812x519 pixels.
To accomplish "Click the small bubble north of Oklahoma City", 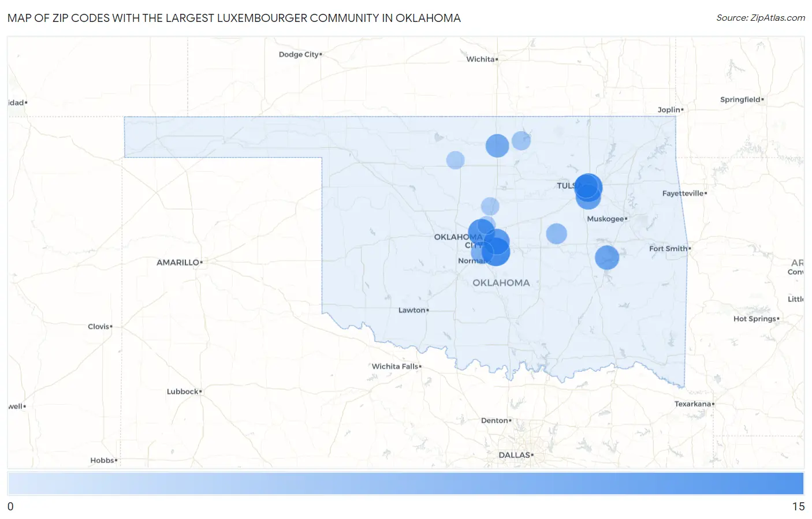I will 490,206.
